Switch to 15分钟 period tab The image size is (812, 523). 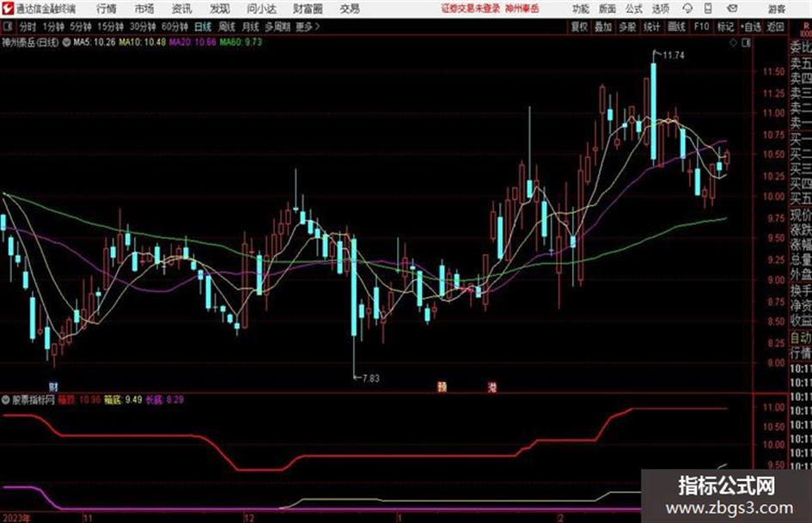[x=111, y=27]
